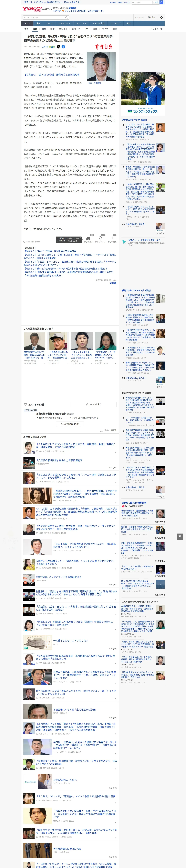Viewport: 186px width, 868px height.
Task: Select 速報 tab in main navigation
Action: [x=38, y=24]
